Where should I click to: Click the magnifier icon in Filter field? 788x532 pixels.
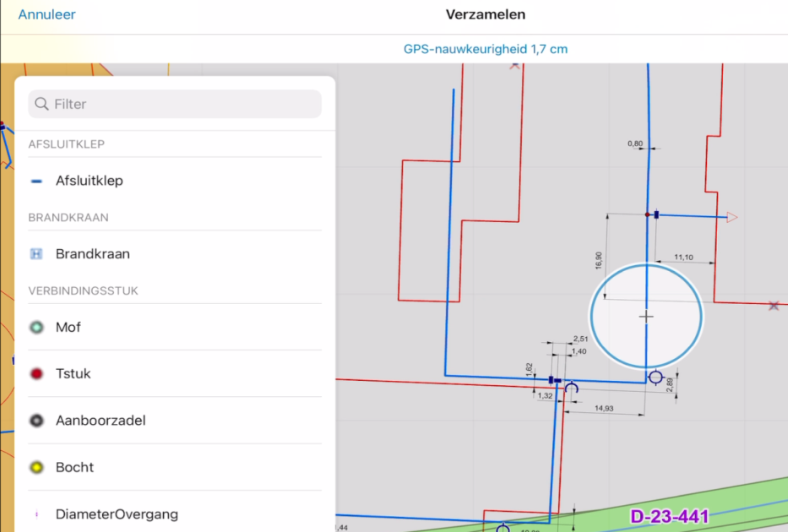pos(42,104)
